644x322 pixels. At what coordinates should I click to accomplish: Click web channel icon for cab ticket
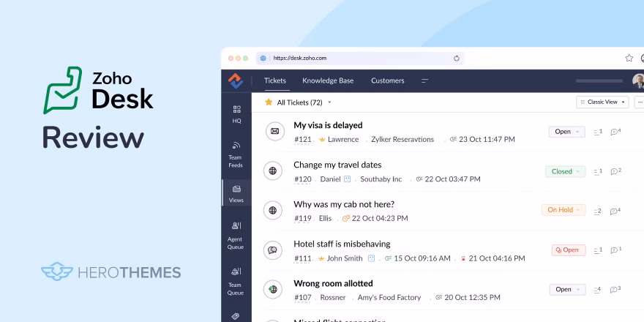(x=273, y=210)
